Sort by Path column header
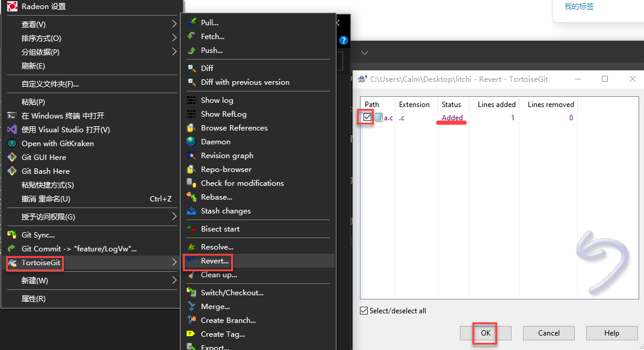This screenshot has width=644, height=350. [378, 104]
